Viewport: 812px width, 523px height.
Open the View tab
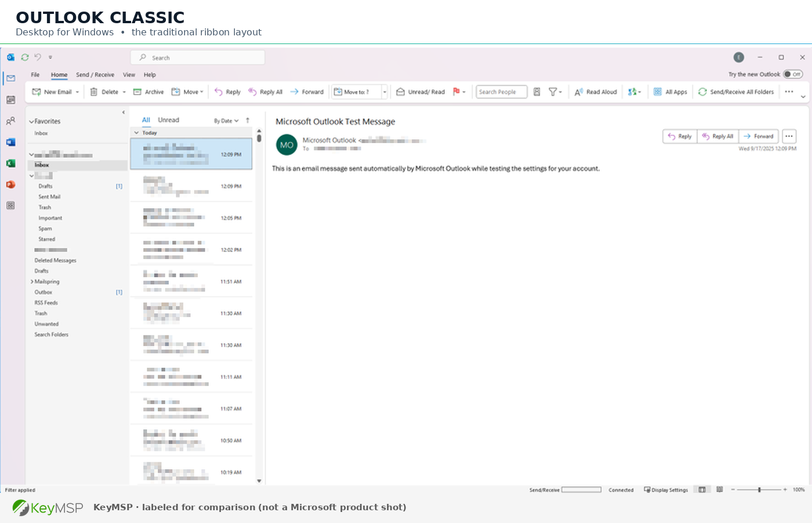pyautogui.click(x=129, y=75)
